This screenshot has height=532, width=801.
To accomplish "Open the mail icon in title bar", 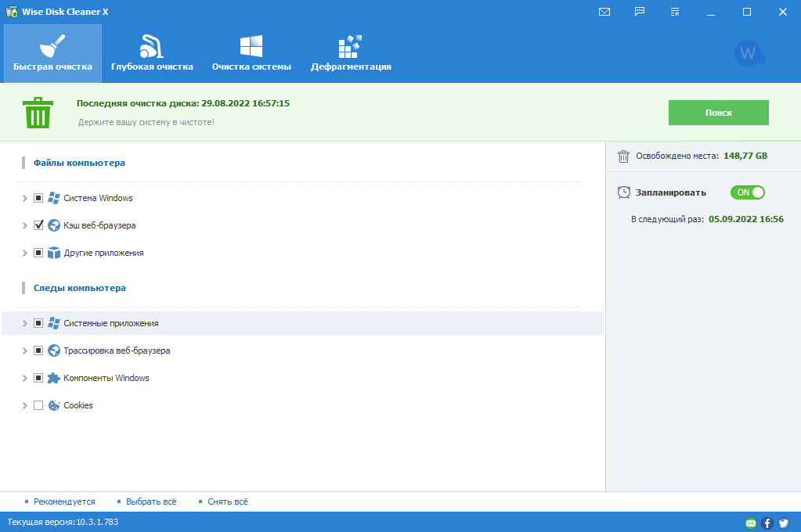I will point(604,12).
